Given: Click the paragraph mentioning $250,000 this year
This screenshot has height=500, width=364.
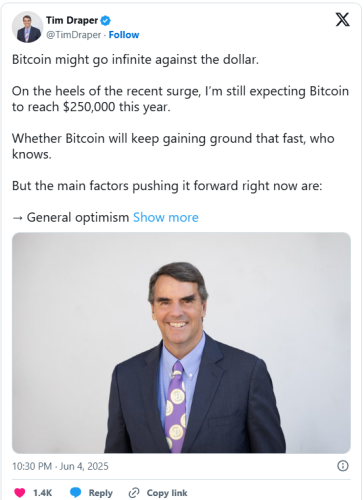Looking at the screenshot, I should (180, 99).
